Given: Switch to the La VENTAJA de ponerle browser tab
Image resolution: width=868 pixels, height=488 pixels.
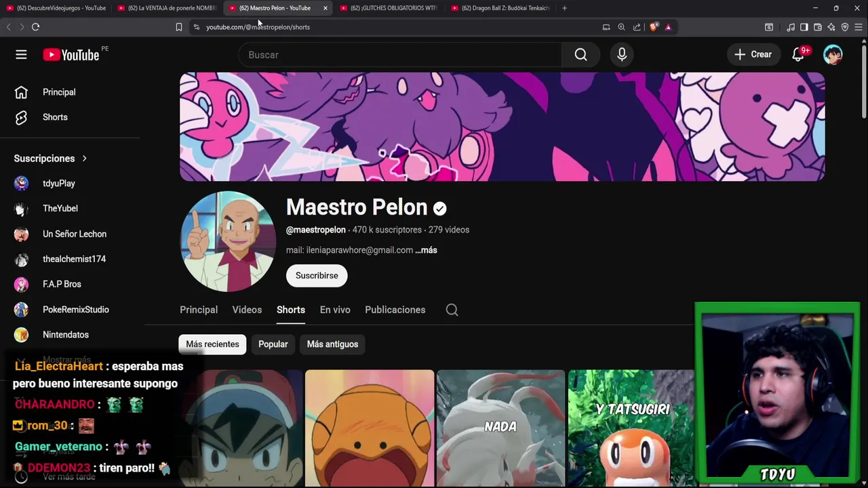Looking at the screenshot, I should tap(167, 8).
